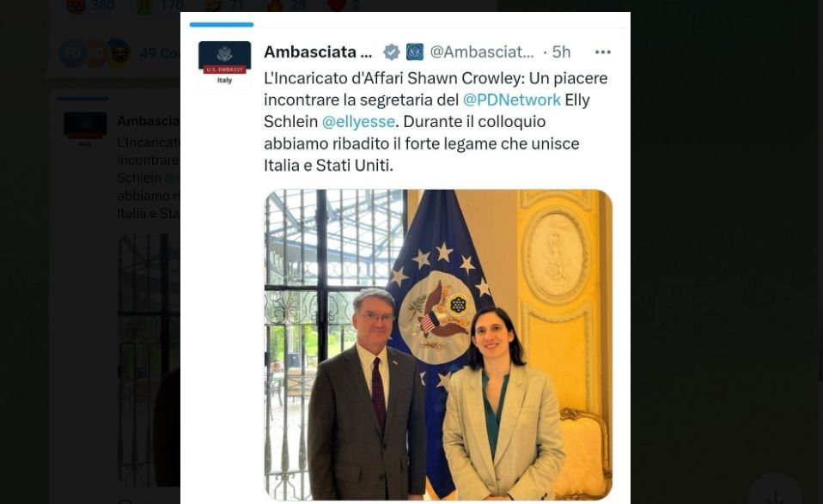Open the three-dots more options menu

click(602, 52)
